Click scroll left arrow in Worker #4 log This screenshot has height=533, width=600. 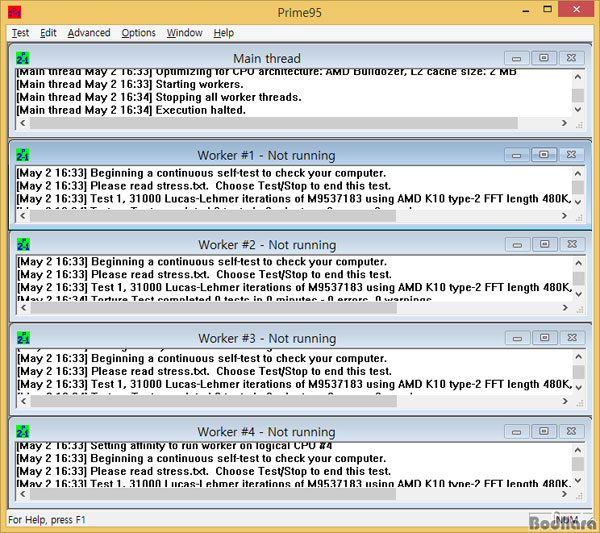(23, 494)
